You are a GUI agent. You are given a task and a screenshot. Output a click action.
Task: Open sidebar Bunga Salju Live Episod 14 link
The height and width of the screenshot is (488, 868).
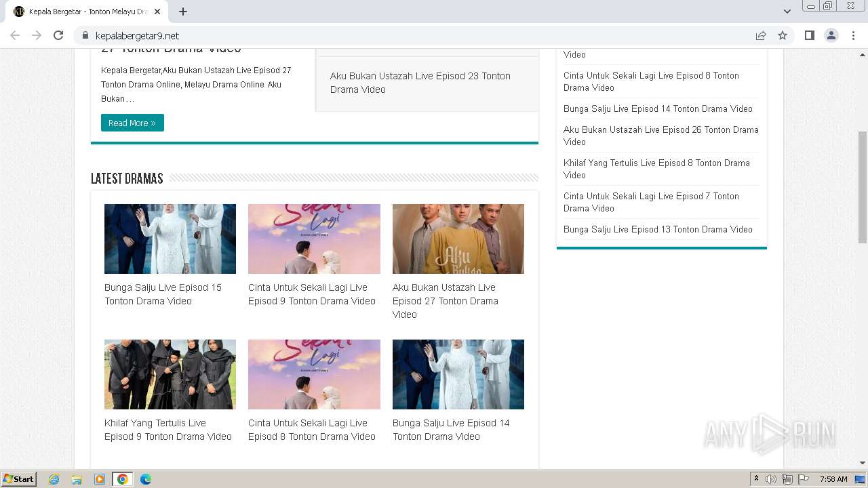658,108
